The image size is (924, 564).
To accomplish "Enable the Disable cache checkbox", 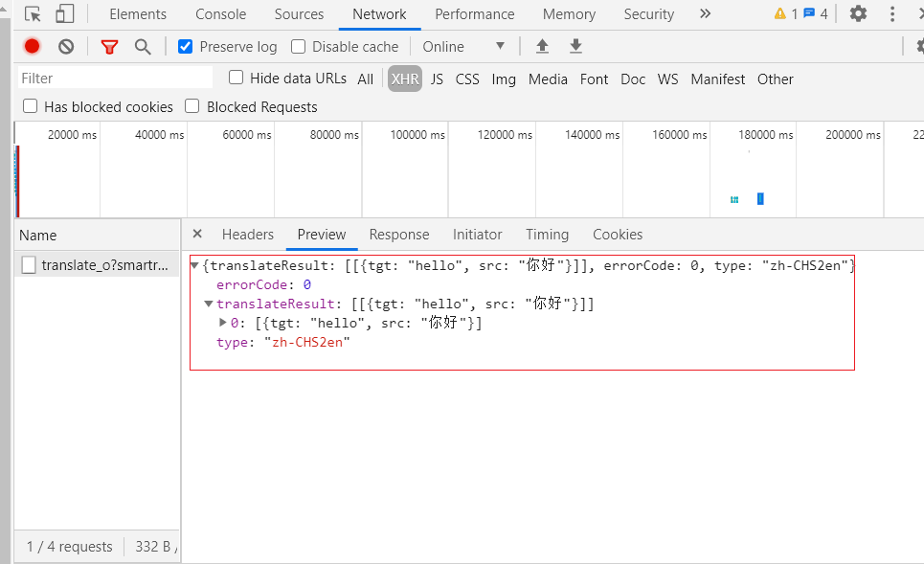I will coord(299,47).
